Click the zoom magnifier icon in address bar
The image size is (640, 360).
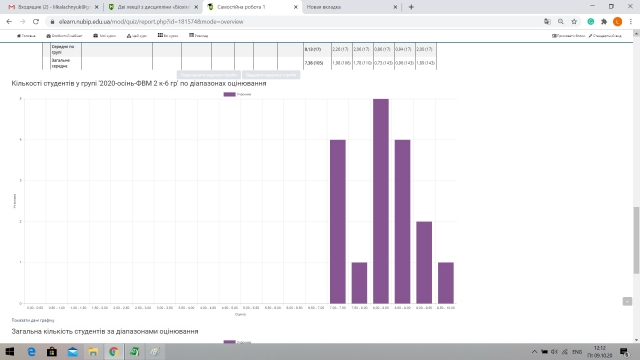pyautogui.click(x=561, y=22)
